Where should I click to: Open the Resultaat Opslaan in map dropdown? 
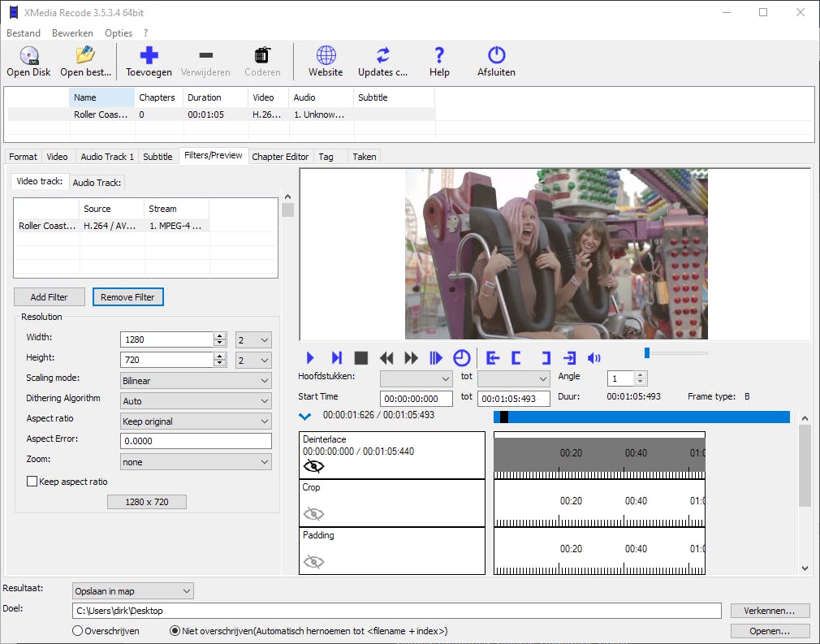click(132, 591)
